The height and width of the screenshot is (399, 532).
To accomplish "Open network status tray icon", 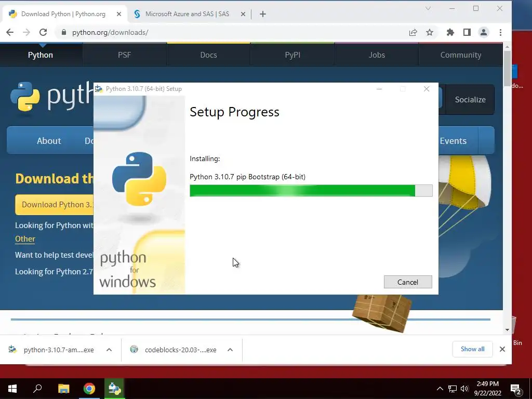I will pyautogui.click(x=453, y=389).
